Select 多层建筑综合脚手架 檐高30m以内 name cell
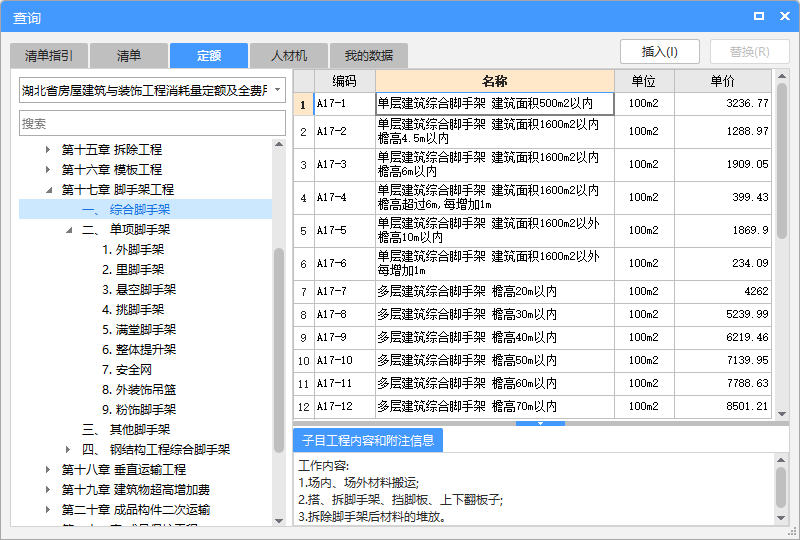Image resolution: width=800 pixels, height=540 pixels. [494, 314]
